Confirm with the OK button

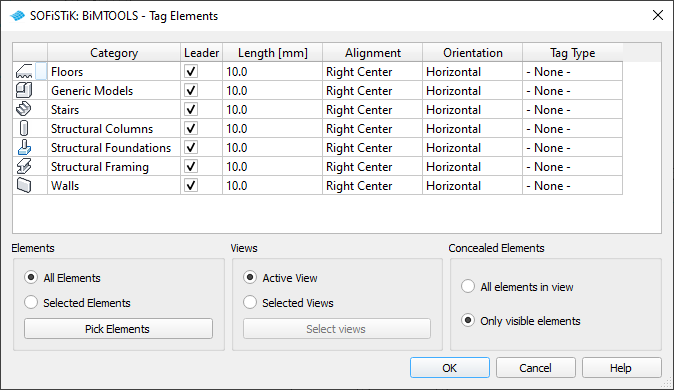(450, 368)
